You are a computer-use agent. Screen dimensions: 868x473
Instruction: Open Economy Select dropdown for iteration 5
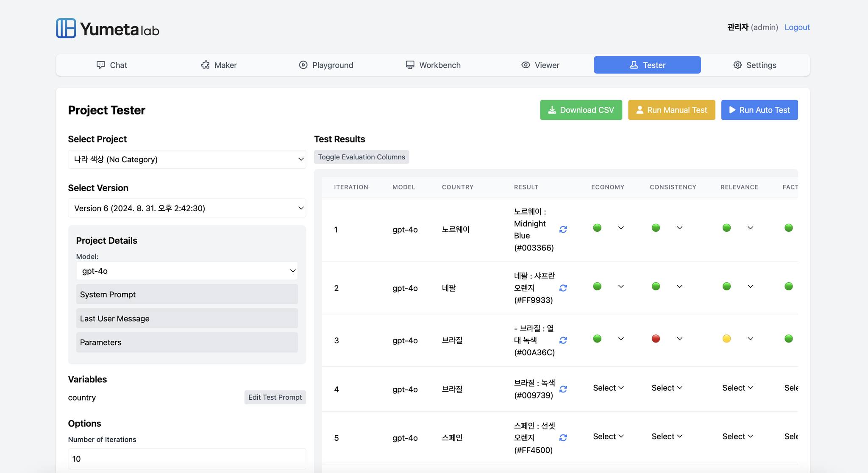[608, 437]
